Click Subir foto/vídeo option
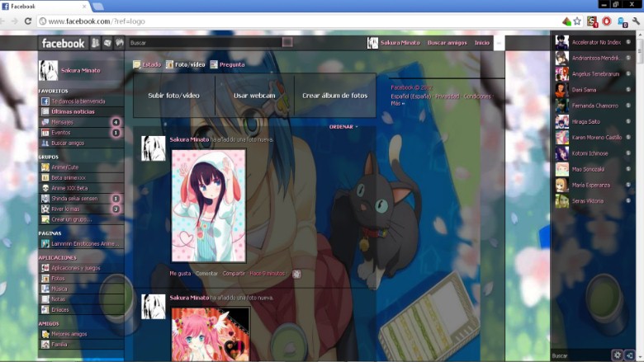The image size is (644, 362). click(x=173, y=96)
